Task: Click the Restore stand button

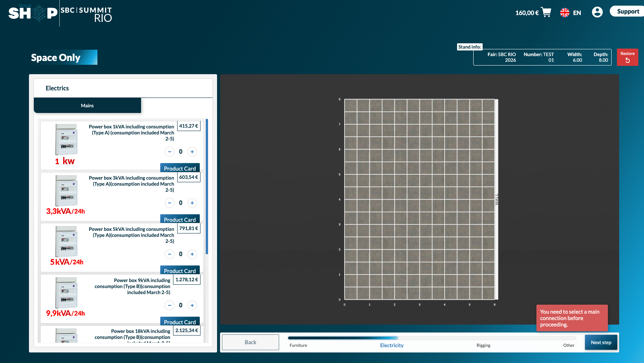Action: (x=627, y=57)
